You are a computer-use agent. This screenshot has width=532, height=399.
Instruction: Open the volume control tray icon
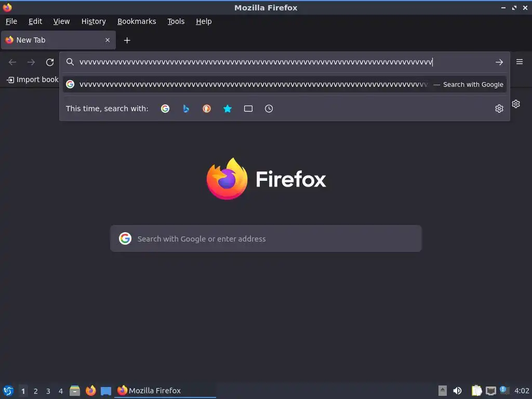click(457, 391)
